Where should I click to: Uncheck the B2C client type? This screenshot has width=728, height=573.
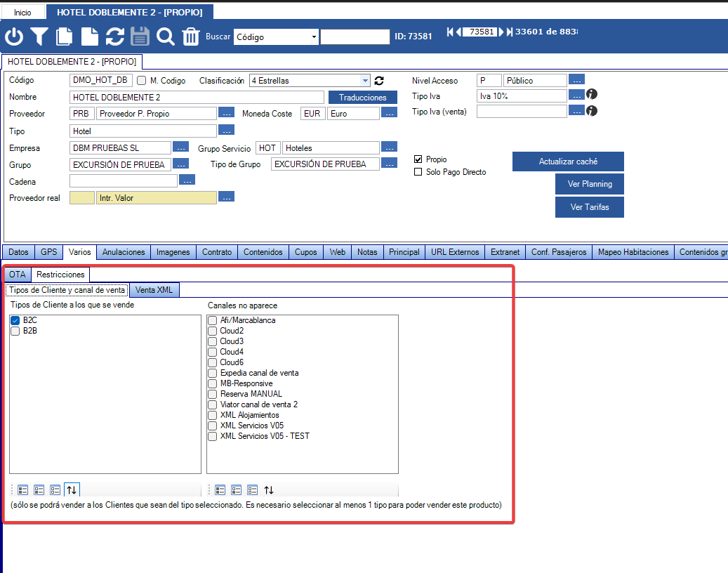coord(15,320)
